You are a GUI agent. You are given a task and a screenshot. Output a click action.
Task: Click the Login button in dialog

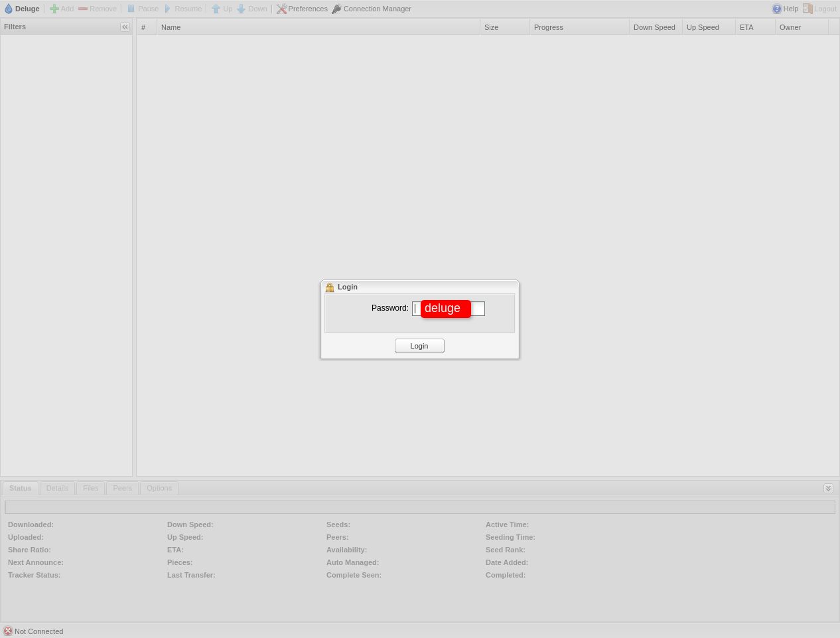coord(419,346)
